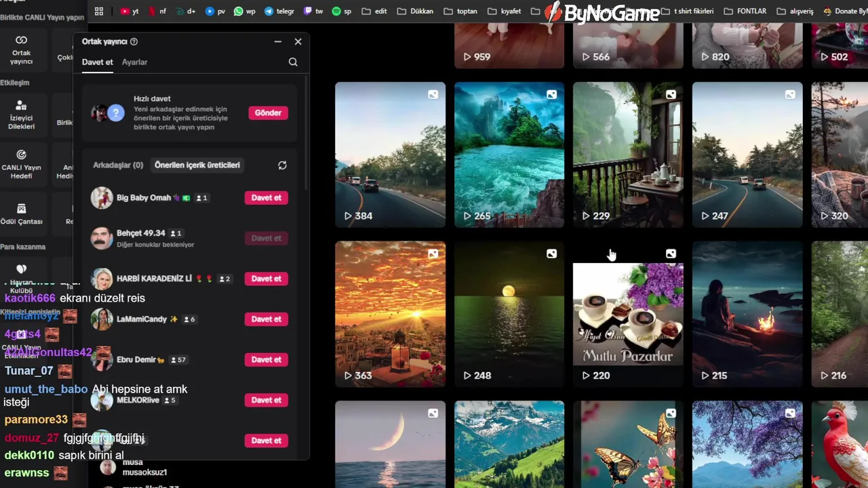Open the apps grid icon in bookmarks bar
This screenshot has height=488, width=868.
click(x=99, y=11)
